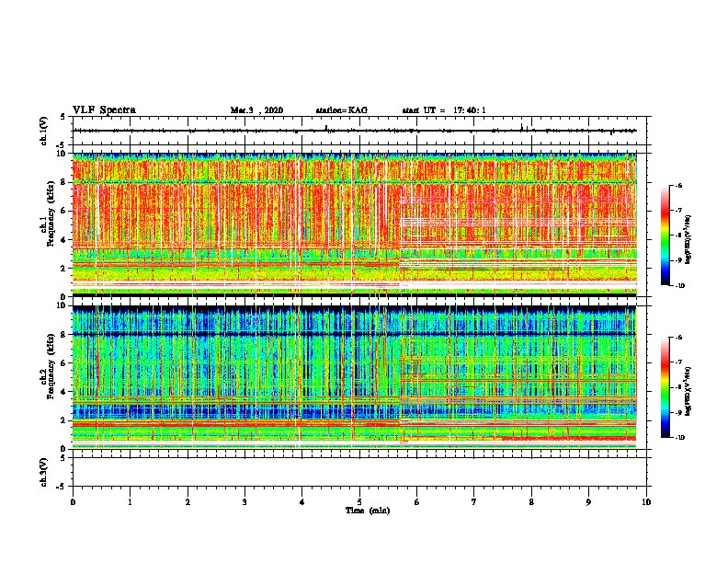Click the ch.2 spectrogram color bar
The image size is (728, 563).
point(665,387)
